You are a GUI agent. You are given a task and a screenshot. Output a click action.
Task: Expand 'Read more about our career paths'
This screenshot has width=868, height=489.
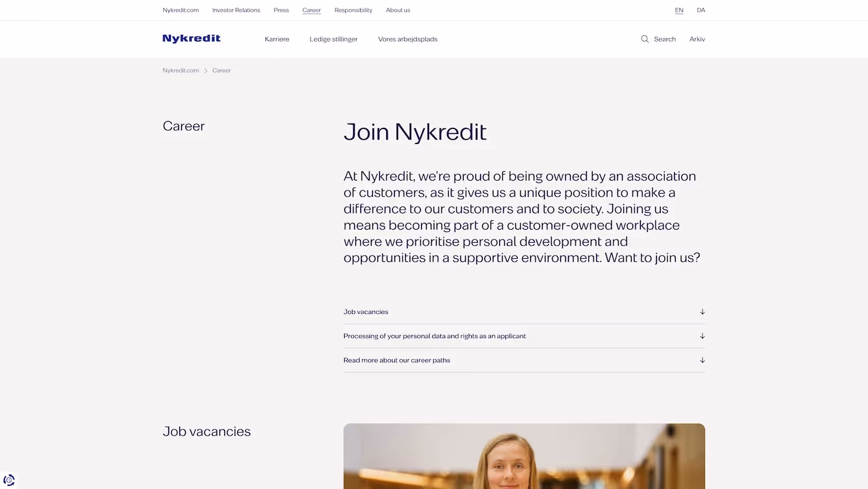tap(701, 359)
